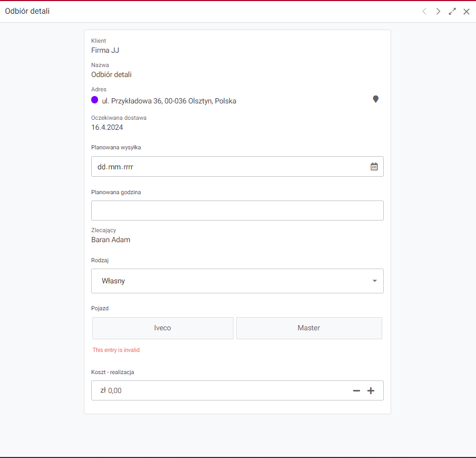The height and width of the screenshot is (458, 476).
Task: Select Iveco as the vehicle
Action: click(162, 328)
